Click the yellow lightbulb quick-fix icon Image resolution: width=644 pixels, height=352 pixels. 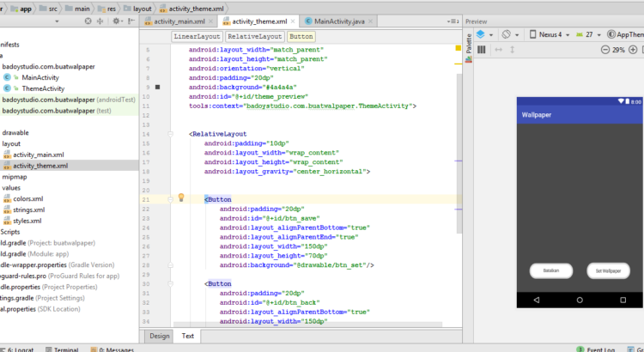[181, 197]
